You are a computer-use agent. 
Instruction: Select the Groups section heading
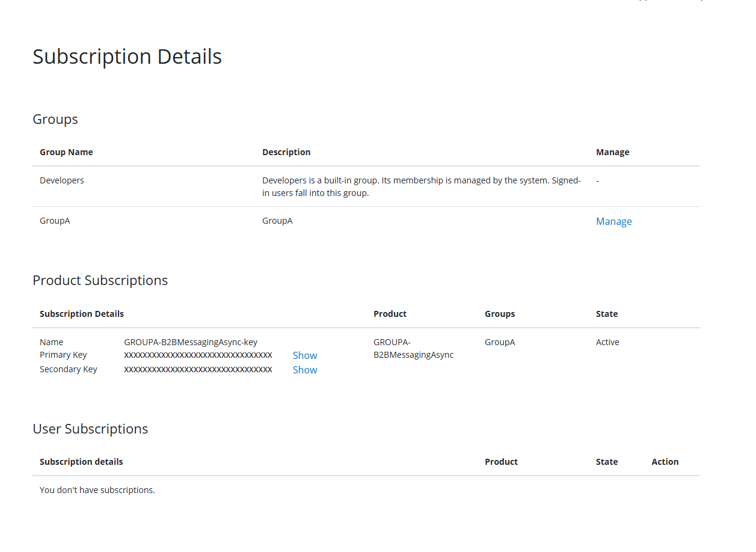click(x=55, y=119)
